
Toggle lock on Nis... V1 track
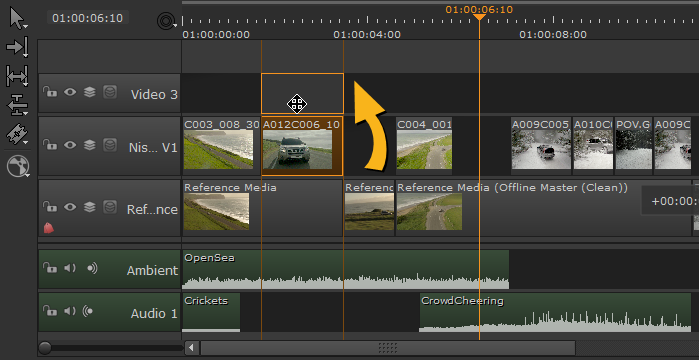click(x=49, y=145)
